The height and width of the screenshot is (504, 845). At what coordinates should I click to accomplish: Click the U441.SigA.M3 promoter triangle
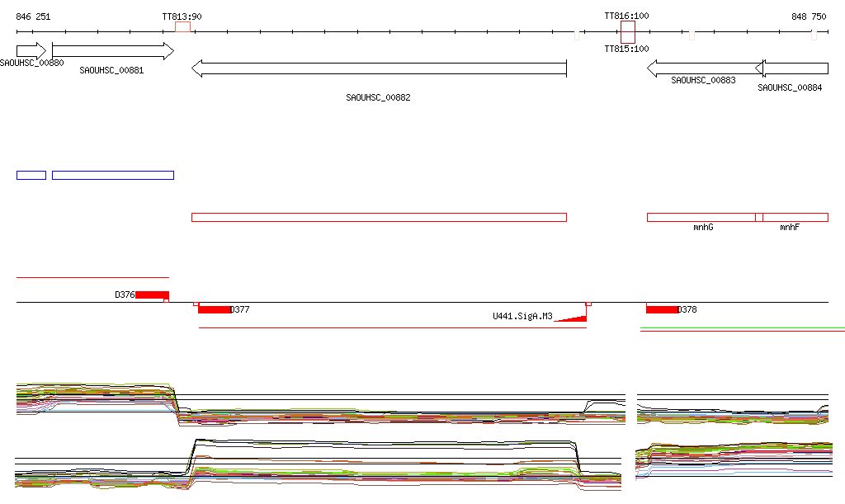pyautogui.click(x=571, y=318)
